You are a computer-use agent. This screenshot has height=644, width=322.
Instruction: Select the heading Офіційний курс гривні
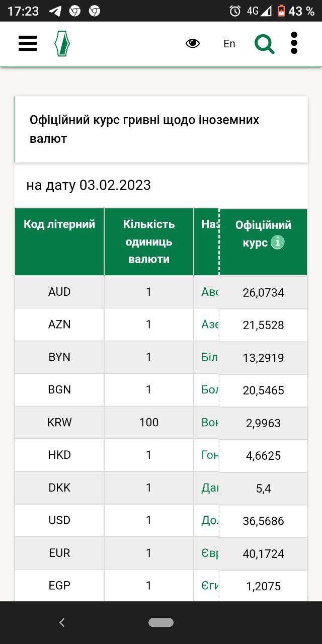[x=145, y=129]
